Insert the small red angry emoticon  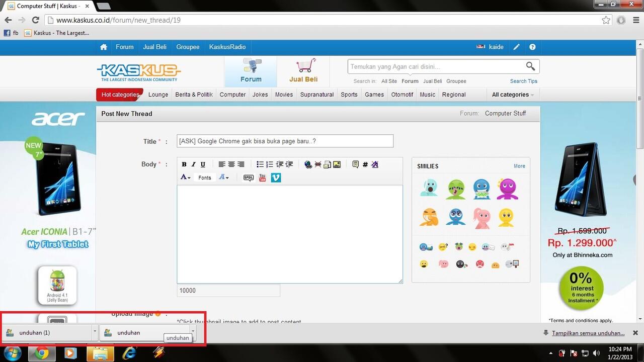pyautogui.click(x=480, y=264)
